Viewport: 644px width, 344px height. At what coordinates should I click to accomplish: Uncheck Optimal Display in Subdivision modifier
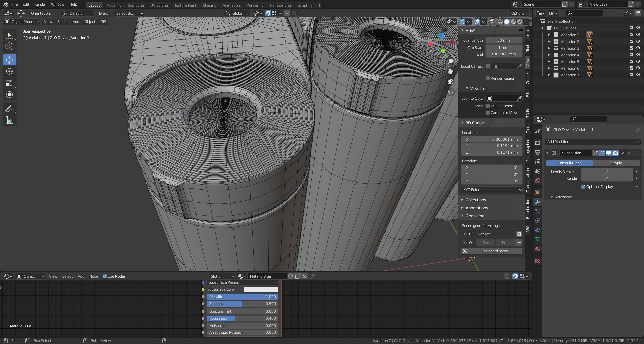[x=583, y=187]
